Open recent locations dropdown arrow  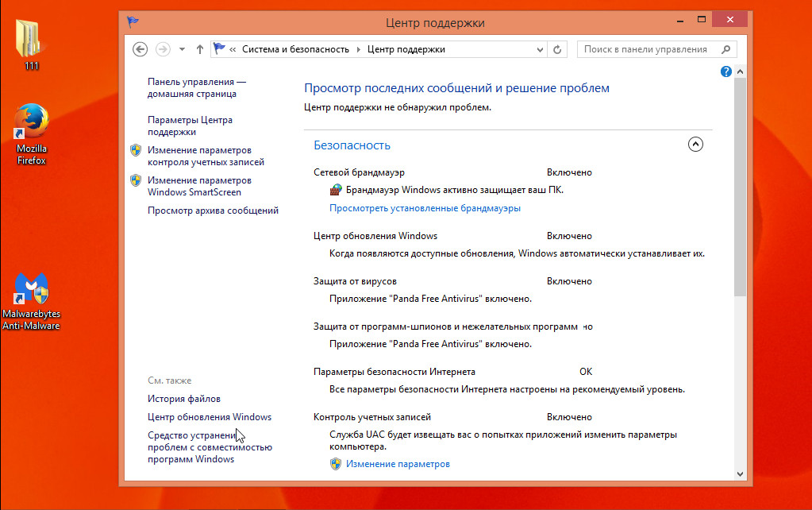tap(182, 50)
